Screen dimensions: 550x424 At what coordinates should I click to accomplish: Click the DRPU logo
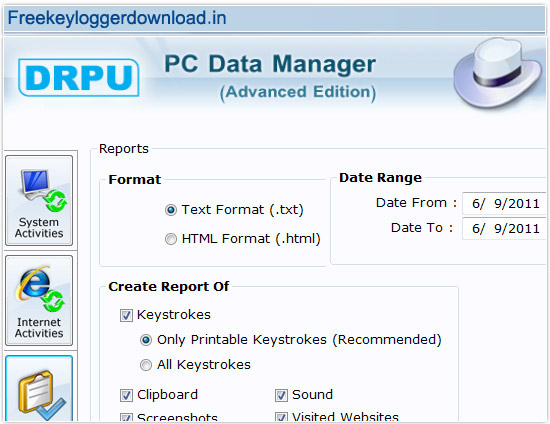[x=79, y=78]
